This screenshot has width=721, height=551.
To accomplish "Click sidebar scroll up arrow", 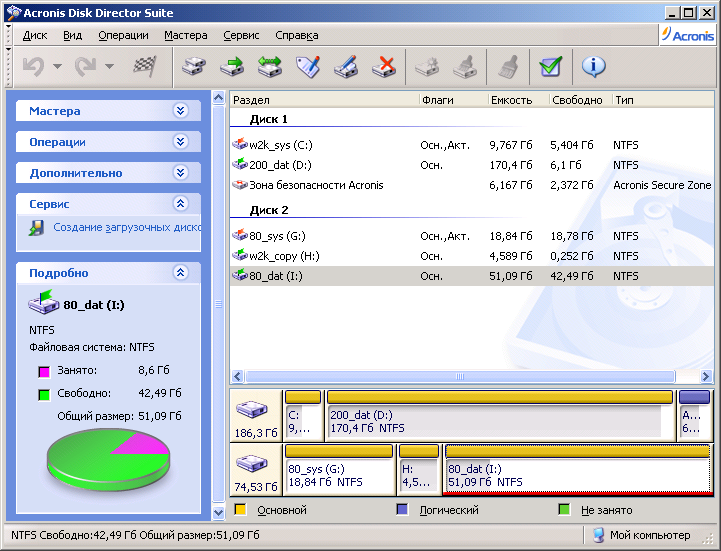I will pyautogui.click(x=218, y=98).
